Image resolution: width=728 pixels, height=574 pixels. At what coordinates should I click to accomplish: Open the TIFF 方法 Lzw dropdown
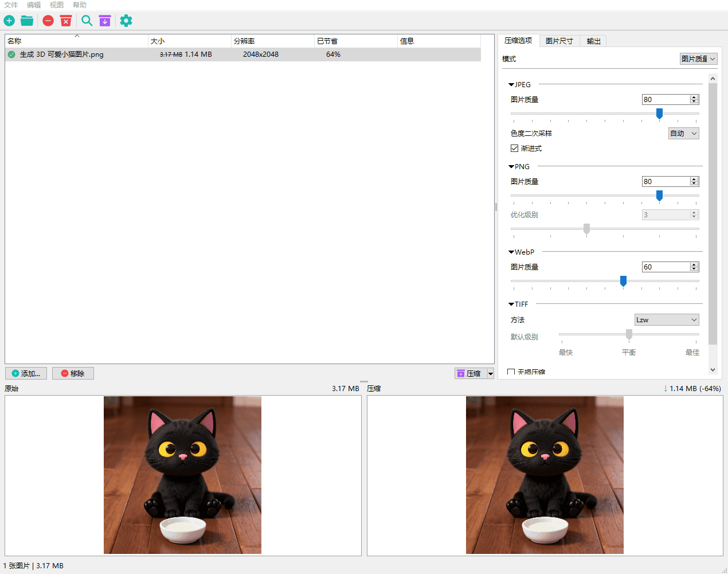[667, 320]
